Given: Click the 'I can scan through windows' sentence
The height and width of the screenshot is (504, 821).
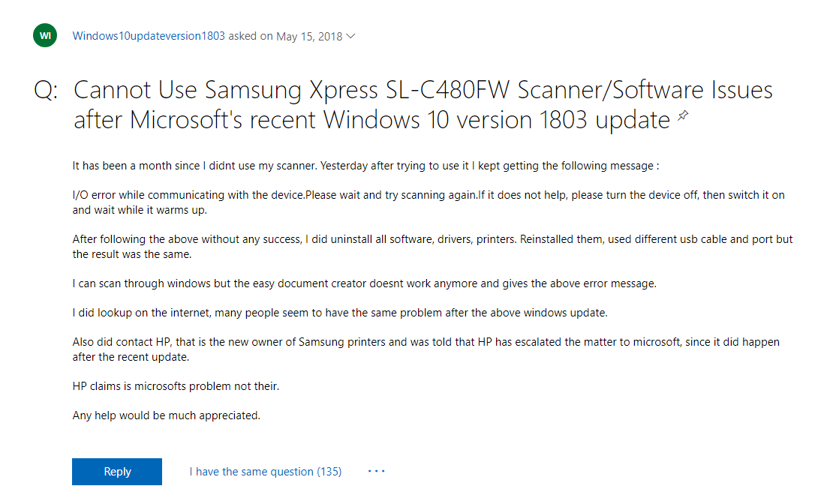Looking at the screenshot, I should 364,283.
